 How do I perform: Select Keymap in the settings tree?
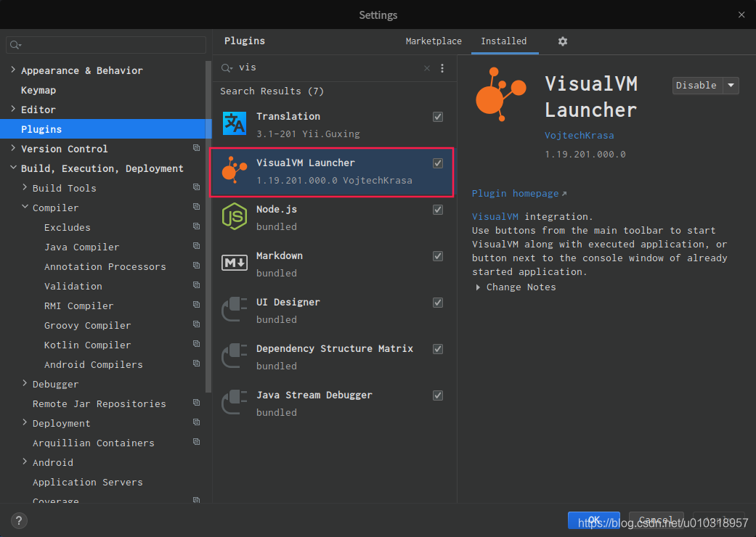38,90
